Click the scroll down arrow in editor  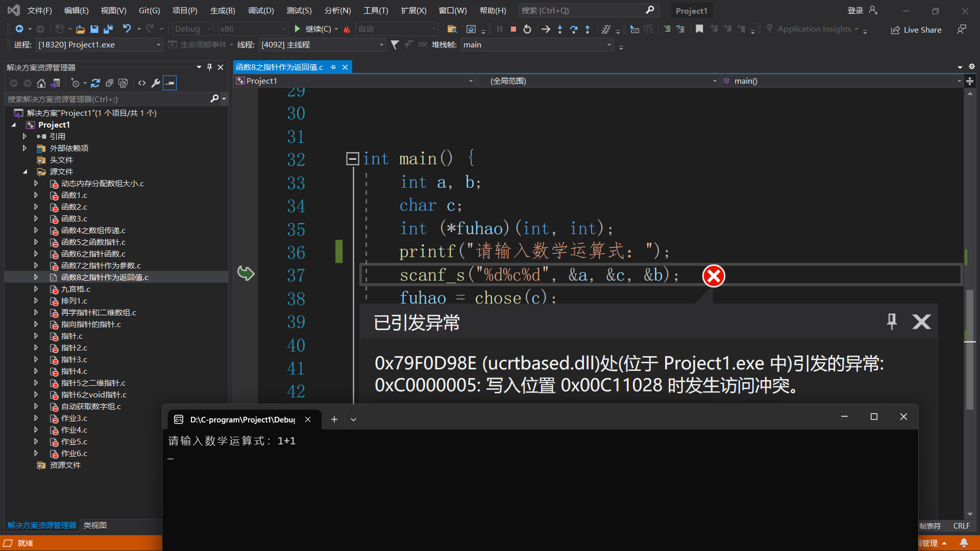pyautogui.click(x=970, y=514)
